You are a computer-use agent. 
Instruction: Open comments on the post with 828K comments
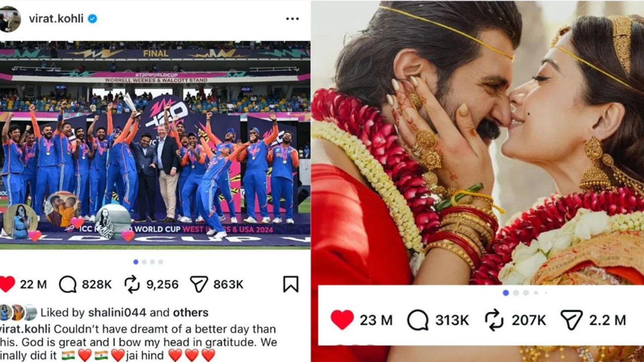[67, 284]
